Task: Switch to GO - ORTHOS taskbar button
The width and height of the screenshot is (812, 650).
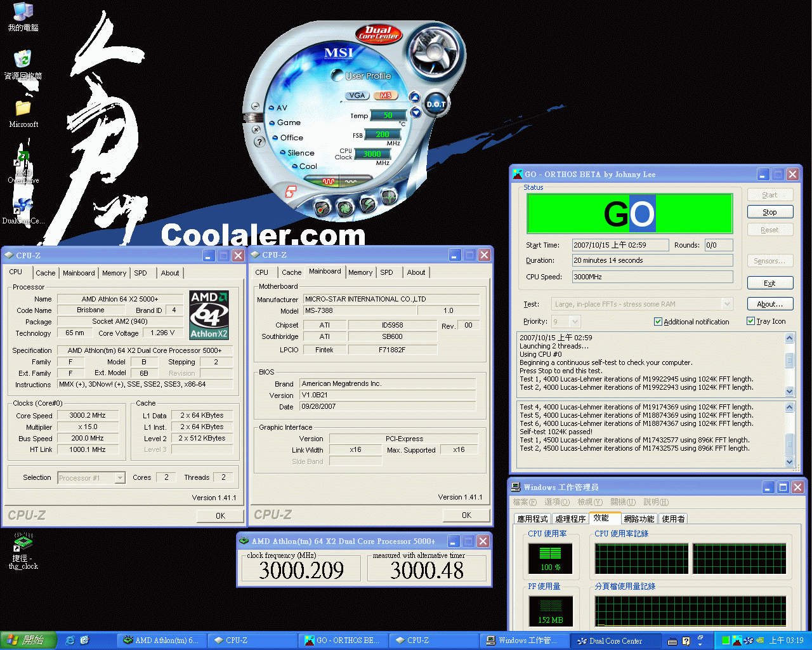Action: point(343,640)
